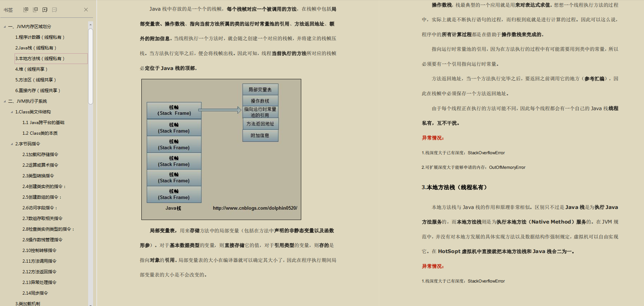Jump to bookmark 2.14同步指令
644x306 pixels.
(35, 293)
